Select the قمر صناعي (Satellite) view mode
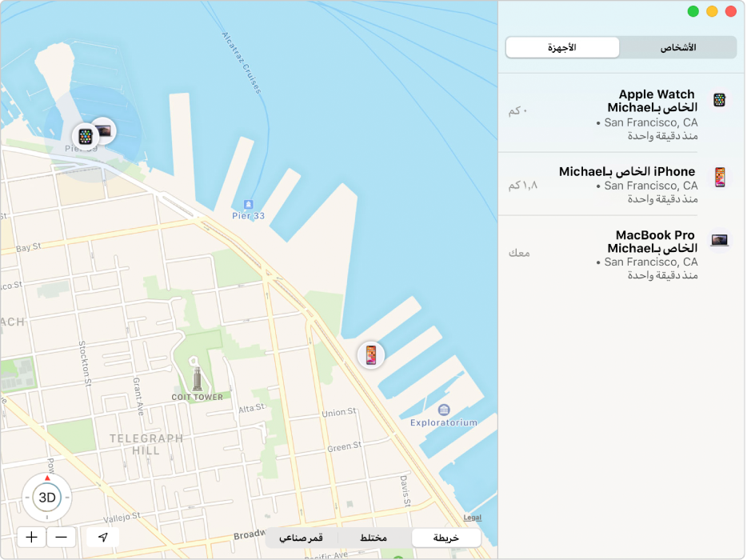747x560 pixels. [x=301, y=538]
